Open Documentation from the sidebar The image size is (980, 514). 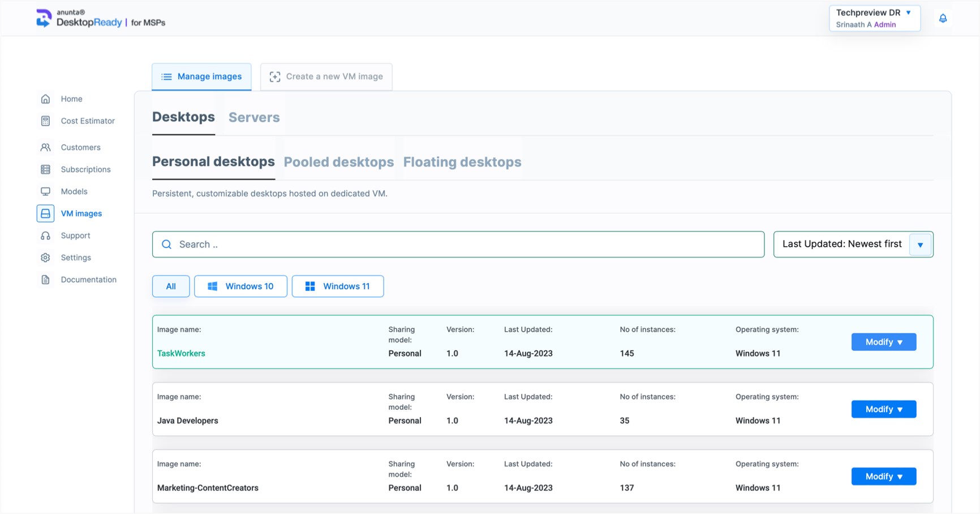point(88,280)
